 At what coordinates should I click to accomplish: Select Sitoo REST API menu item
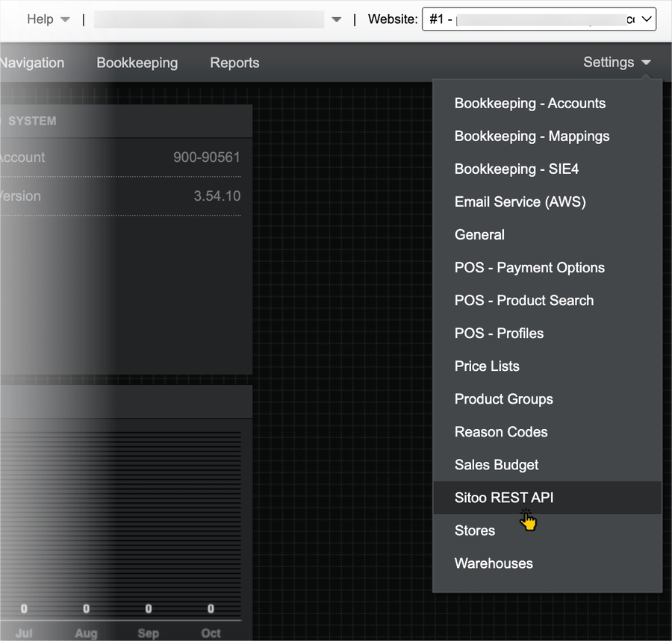pyautogui.click(x=503, y=498)
